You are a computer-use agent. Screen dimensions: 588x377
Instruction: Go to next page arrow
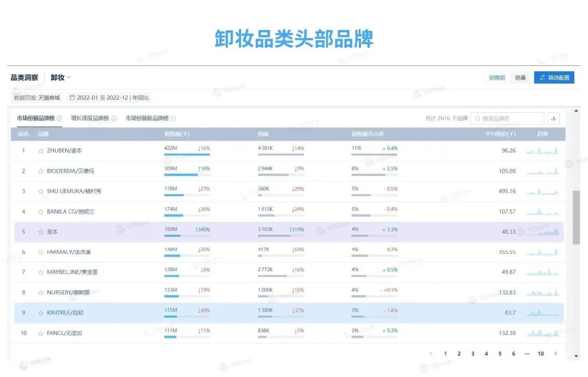click(555, 354)
